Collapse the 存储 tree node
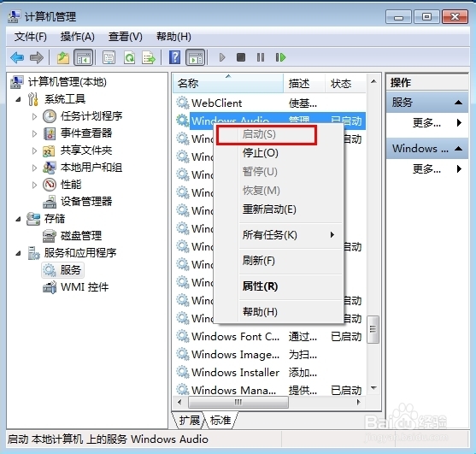The height and width of the screenshot is (454, 476). pyautogui.click(x=19, y=219)
